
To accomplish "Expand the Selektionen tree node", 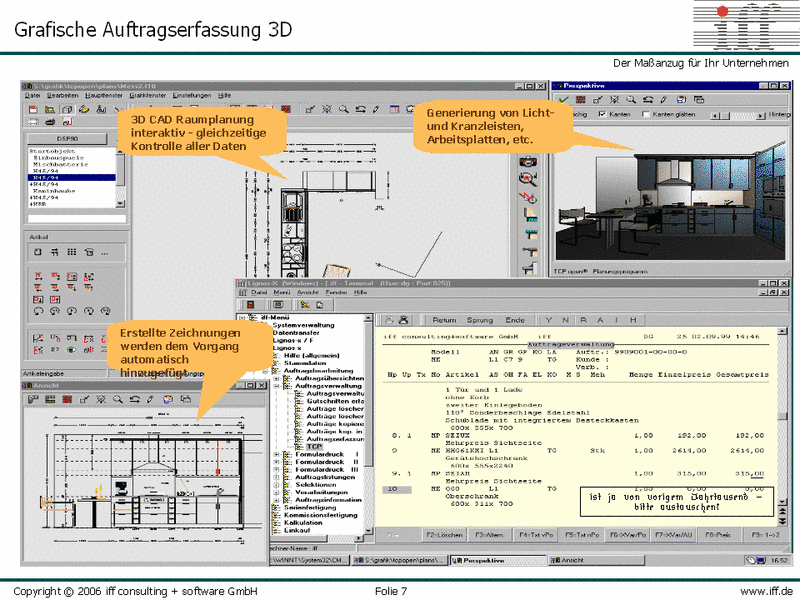I will pyautogui.click(x=277, y=485).
